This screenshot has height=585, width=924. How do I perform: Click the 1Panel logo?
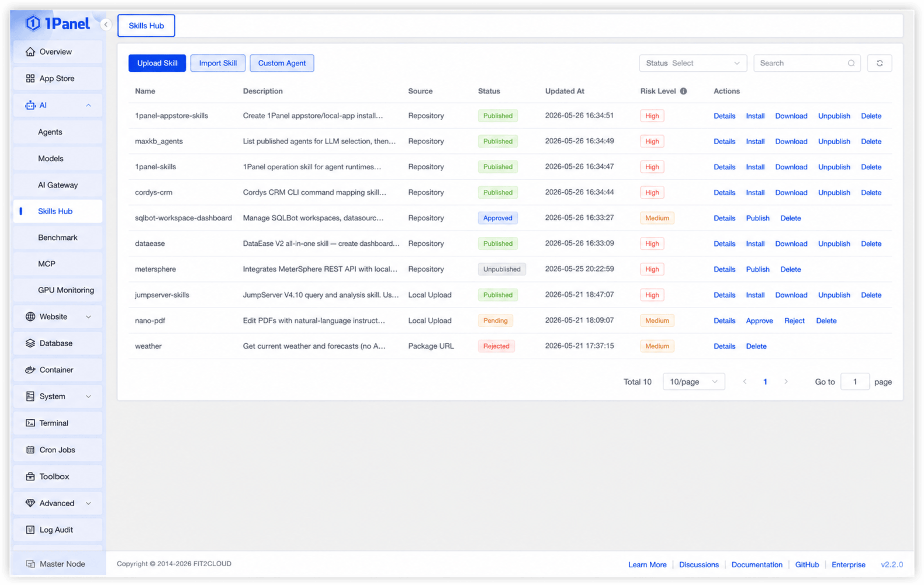(58, 24)
